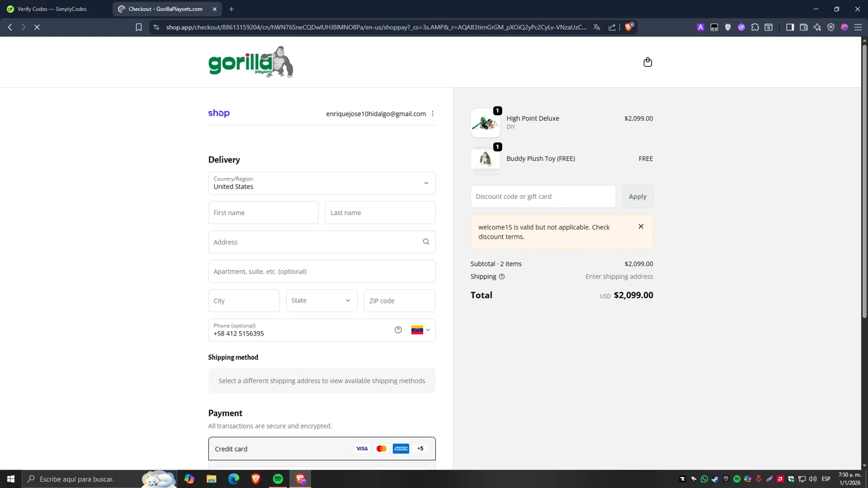Focus the City field
Viewport: 868px width, 488px height.
[x=244, y=301]
